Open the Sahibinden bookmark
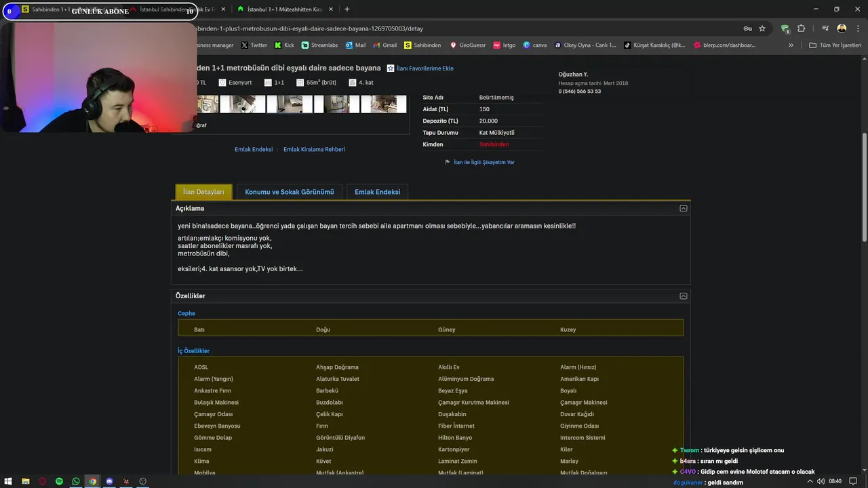 422,45
